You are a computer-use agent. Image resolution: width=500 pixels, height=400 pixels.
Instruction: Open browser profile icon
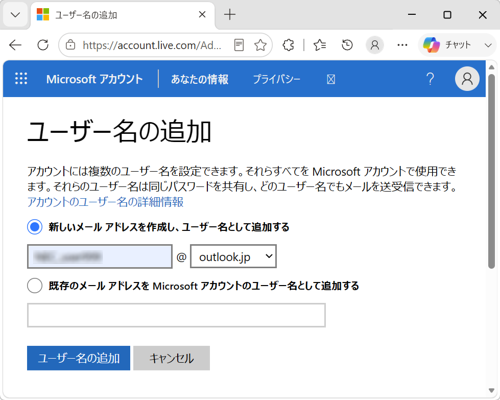point(375,45)
